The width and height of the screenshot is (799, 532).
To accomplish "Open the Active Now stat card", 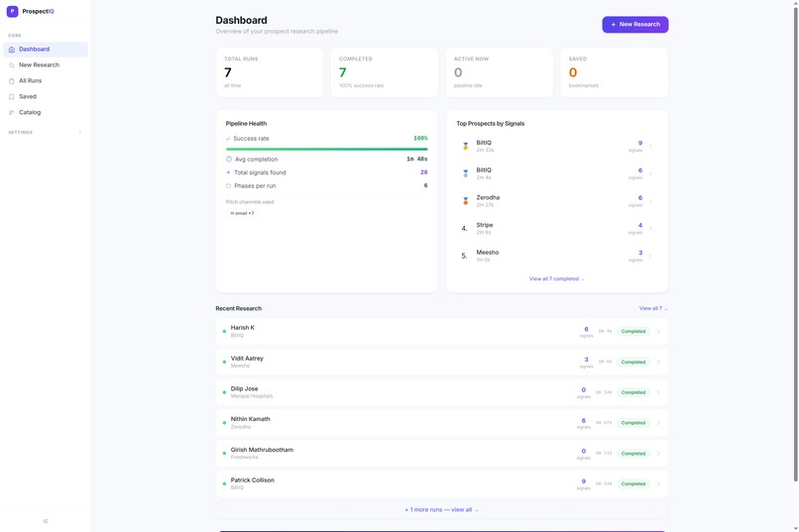I will [500, 72].
